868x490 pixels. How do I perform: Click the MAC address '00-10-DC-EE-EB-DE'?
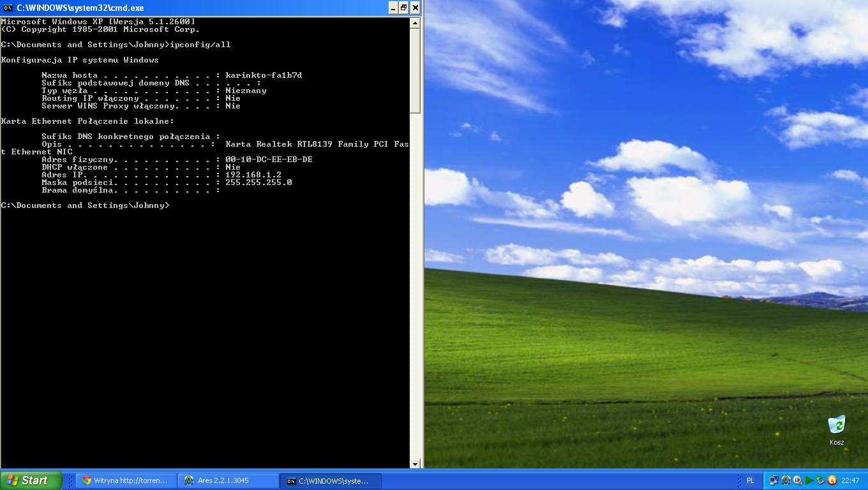tap(269, 160)
